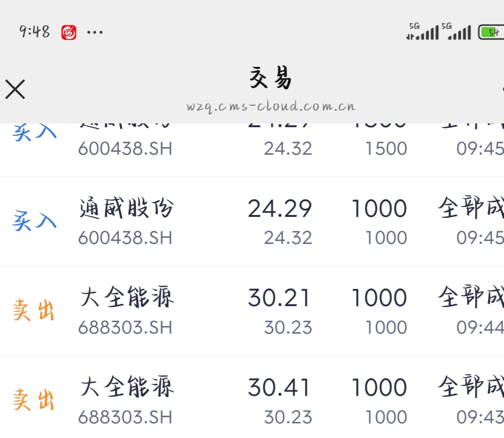The height and width of the screenshot is (438, 504).
Task: Tap the 交易 page title
Action: point(271,77)
